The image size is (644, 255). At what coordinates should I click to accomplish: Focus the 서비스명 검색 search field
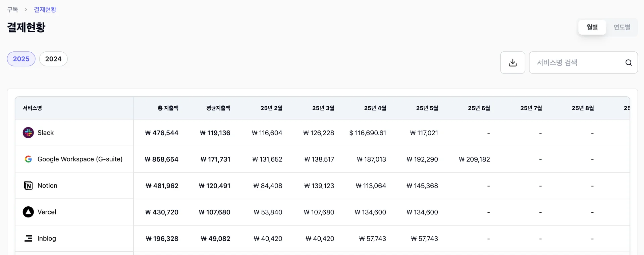(x=583, y=62)
